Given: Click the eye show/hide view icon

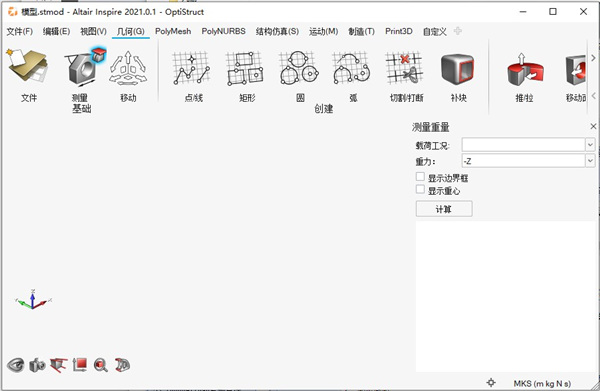Looking at the screenshot, I should click(x=16, y=365).
